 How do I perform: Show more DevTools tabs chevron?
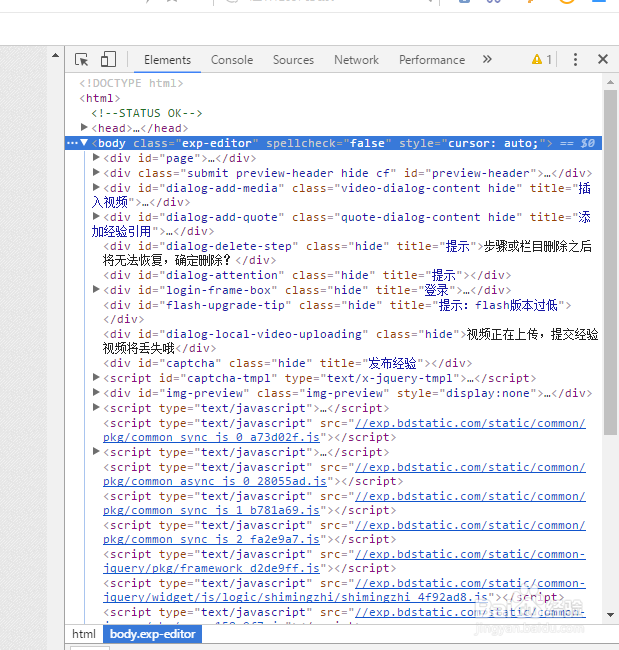[x=487, y=59]
